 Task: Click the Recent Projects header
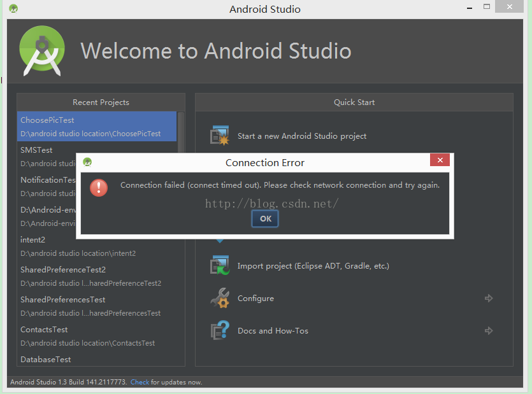click(x=101, y=102)
